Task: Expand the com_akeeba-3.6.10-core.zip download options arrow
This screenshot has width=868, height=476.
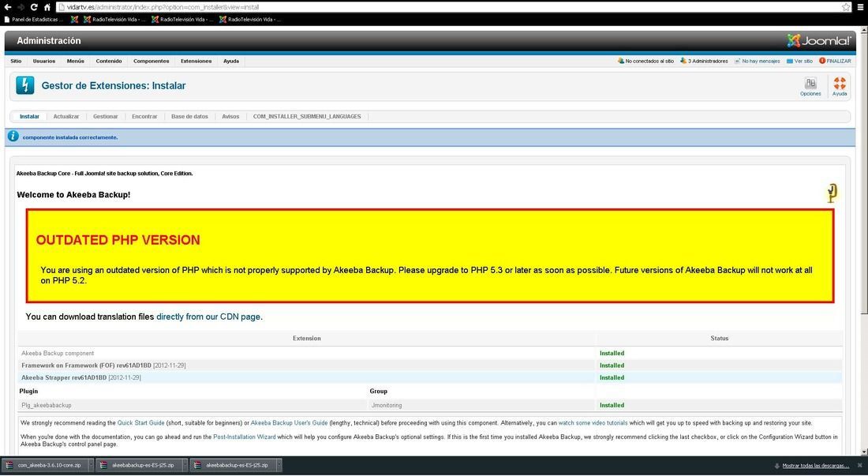Action: (91, 465)
